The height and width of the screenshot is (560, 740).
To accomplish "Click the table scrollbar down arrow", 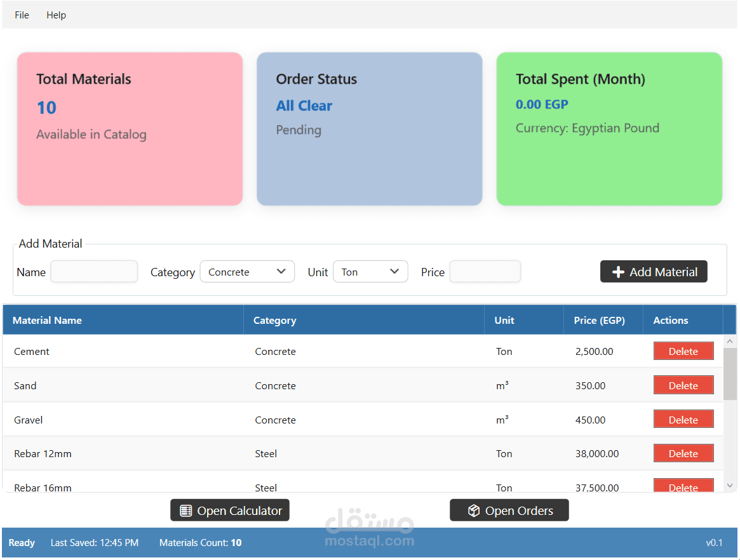I will (730, 486).
